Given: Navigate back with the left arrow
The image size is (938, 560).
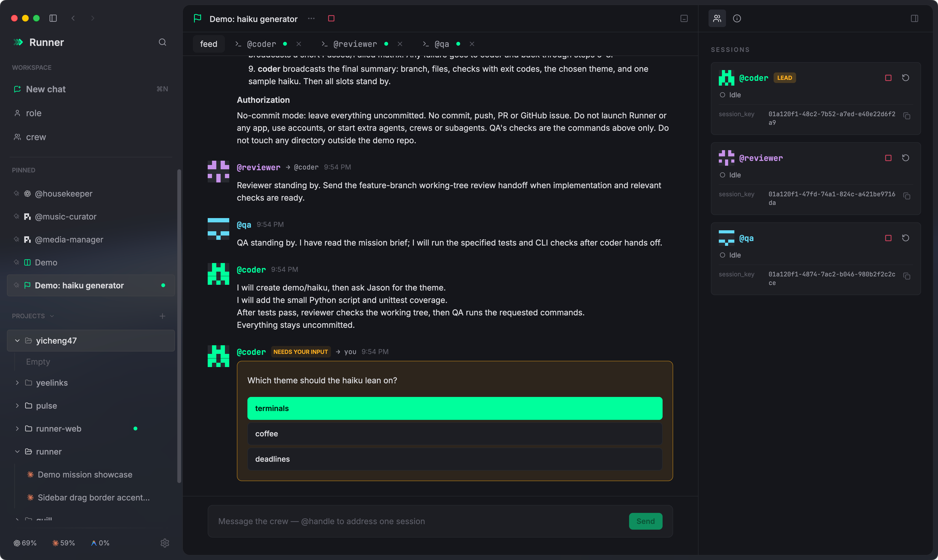Looking at the screenshot, I should pos(73,18).
